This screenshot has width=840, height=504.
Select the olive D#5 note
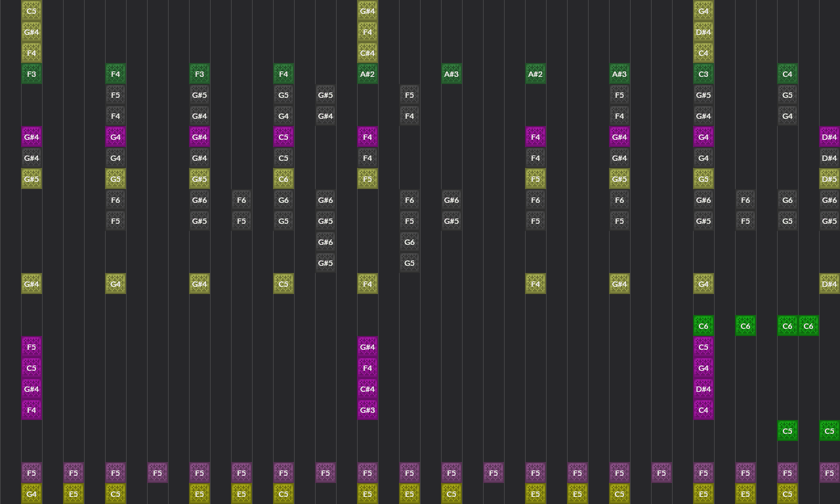pos(829,179)
